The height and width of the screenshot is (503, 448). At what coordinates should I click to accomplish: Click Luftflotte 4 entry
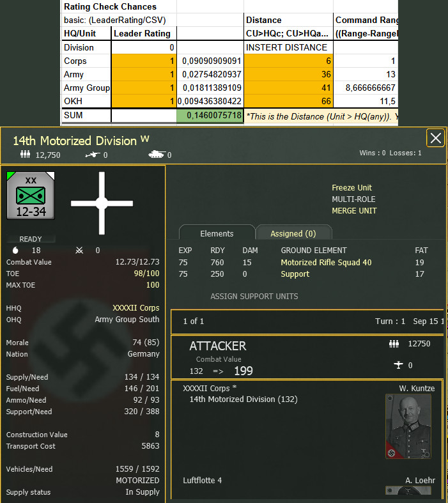[x=203, y=481]
